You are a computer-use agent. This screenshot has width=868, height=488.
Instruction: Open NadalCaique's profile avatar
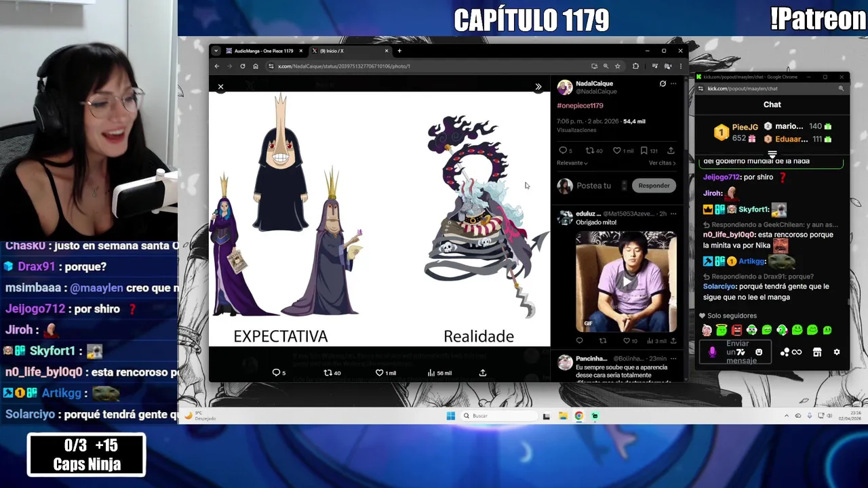[x=565, y=87]
